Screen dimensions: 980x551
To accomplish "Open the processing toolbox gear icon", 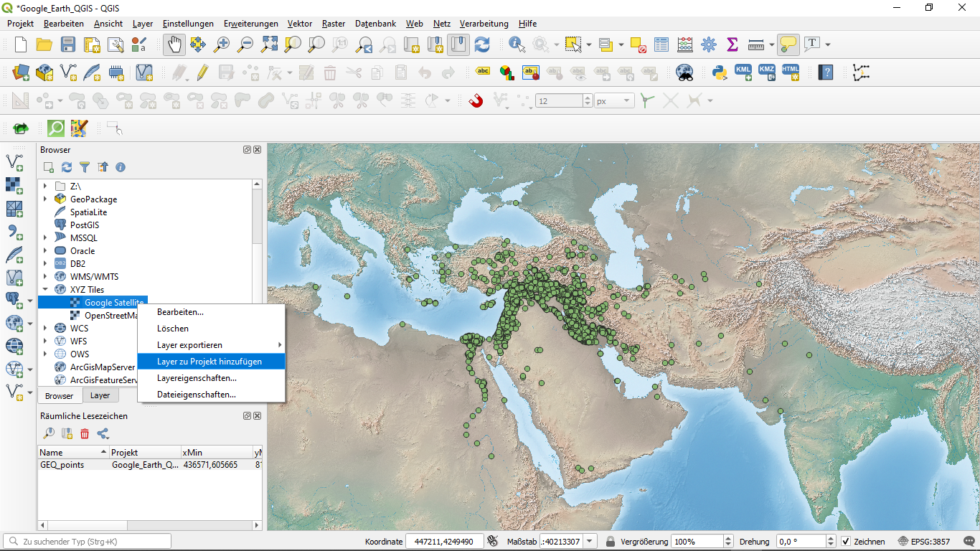I will pyautogui.click(x=709, y=44).
